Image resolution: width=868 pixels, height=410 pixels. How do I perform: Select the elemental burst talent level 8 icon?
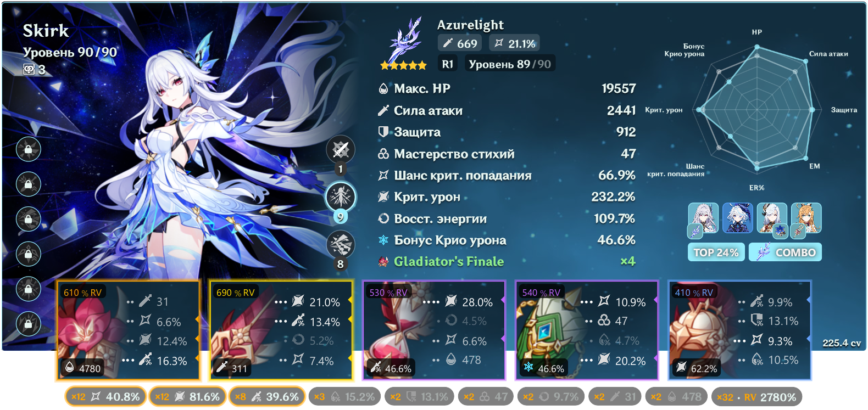click(x=341, y=244)
